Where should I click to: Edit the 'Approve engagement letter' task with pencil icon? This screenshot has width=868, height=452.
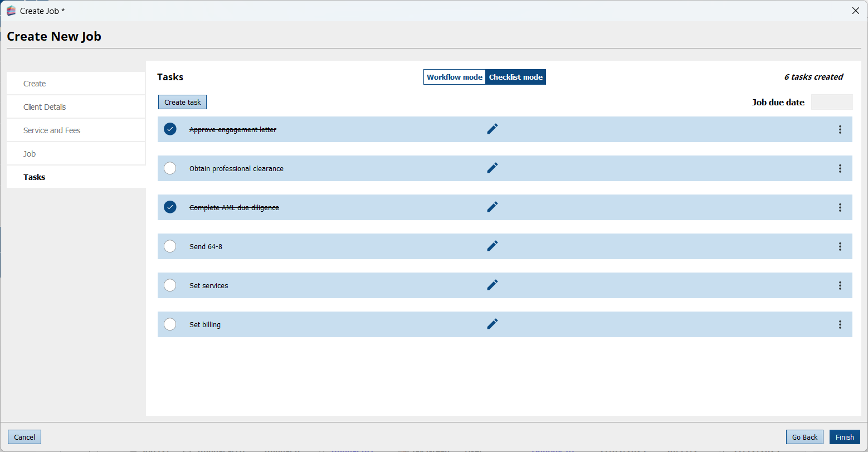pos(492,129)
